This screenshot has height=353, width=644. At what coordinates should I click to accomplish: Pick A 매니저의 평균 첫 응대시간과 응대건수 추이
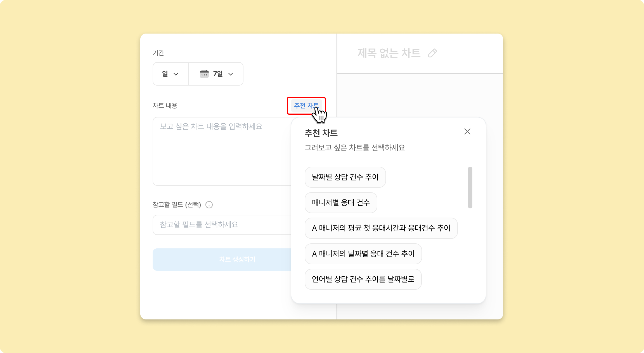click(381, 228)
